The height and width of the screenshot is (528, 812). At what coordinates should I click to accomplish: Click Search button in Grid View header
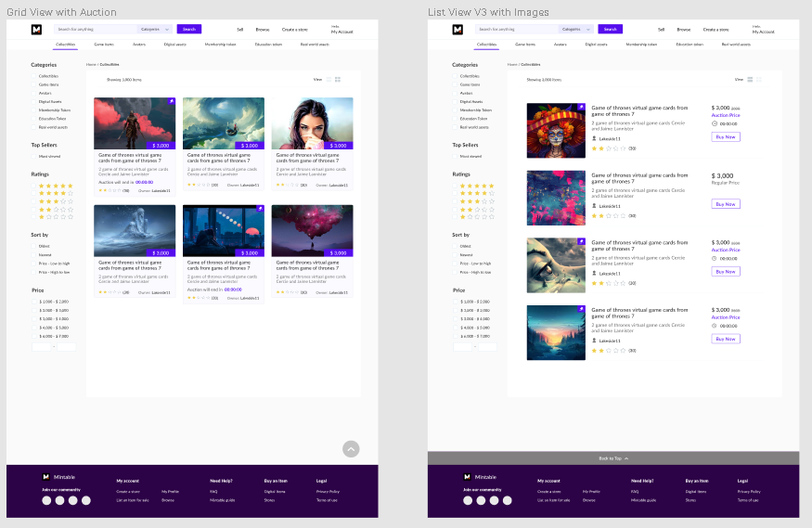click(x=189, y=30)
